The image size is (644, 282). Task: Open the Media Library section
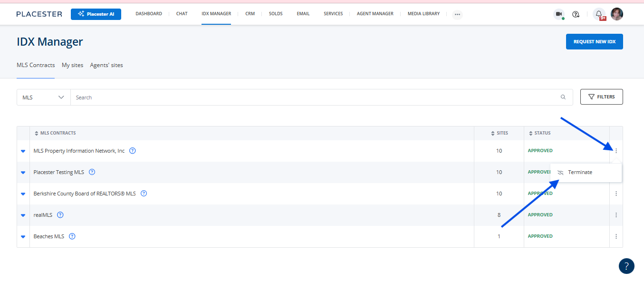(x=423, y=14)
